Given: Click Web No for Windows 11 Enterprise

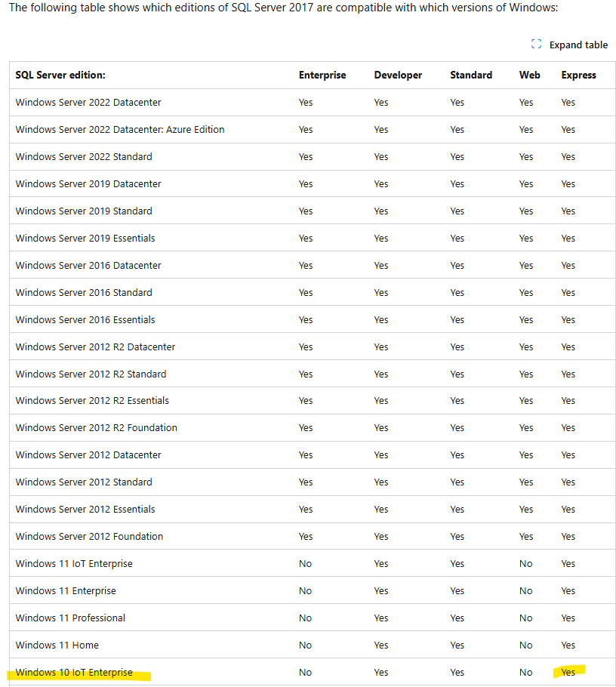Looking at the screenshot, I should tap(525, 590).
